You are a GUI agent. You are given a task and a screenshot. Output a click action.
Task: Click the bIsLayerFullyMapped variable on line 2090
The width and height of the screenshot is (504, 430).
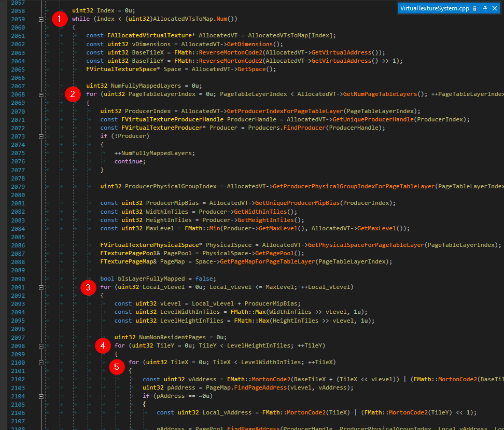tap(151, 279)
